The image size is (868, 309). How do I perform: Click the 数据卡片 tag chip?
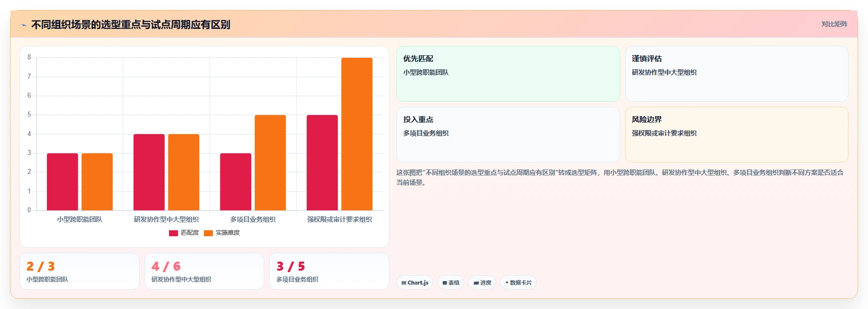click(519, 283)
